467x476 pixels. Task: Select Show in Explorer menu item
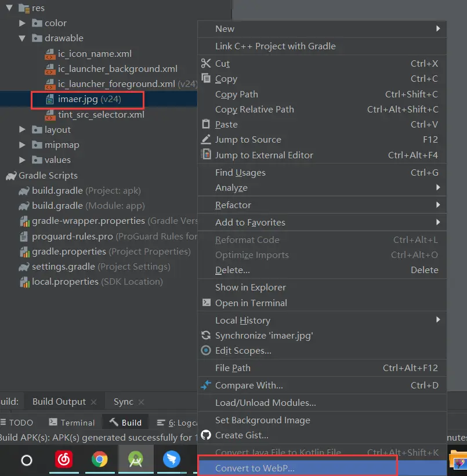coord(322,287)
